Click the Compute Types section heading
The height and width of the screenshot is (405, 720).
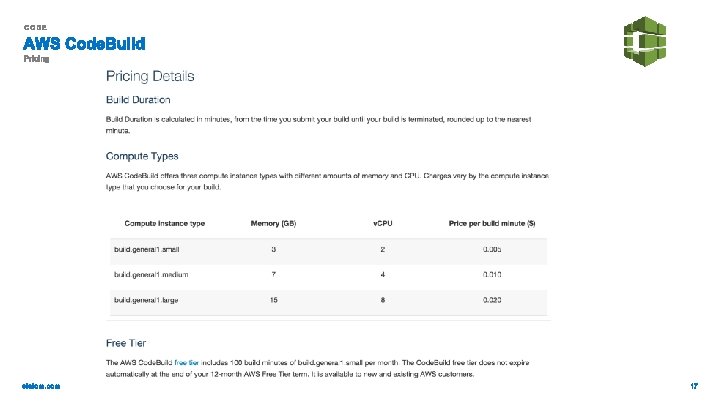[x=142, y=156]
